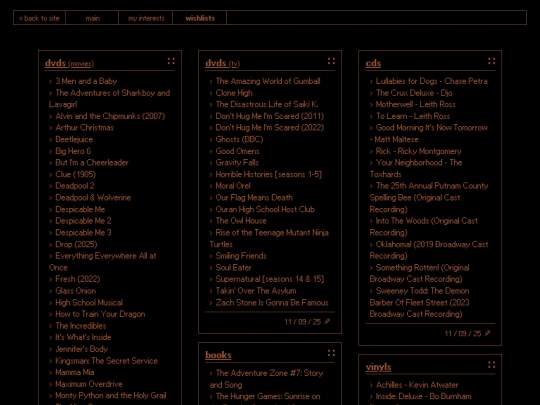This screenshot has height=405, width=540.
Task: Click the Beetlejuice entry
Action: (74, 139)
